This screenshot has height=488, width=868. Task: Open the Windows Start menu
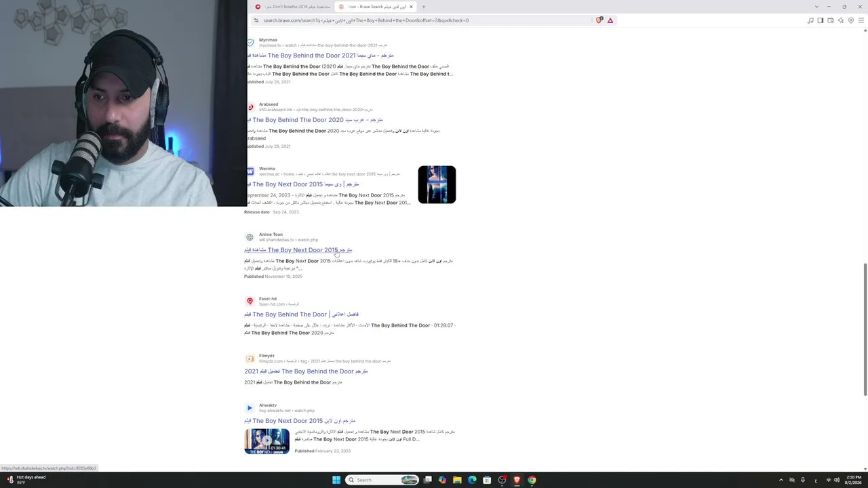pyautogui.click(x=336, y=480)
